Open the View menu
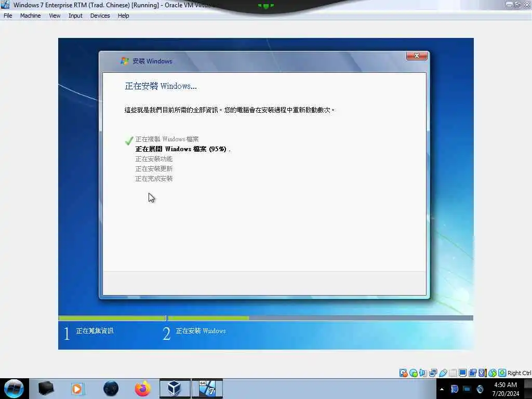The width and height of the screenshot is (532, 399). coord(55,16)
